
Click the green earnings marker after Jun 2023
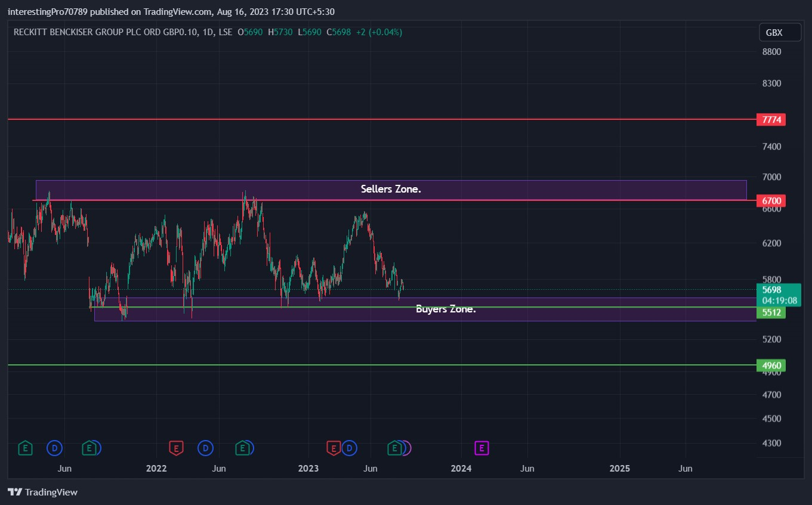(x=394, y=447)
